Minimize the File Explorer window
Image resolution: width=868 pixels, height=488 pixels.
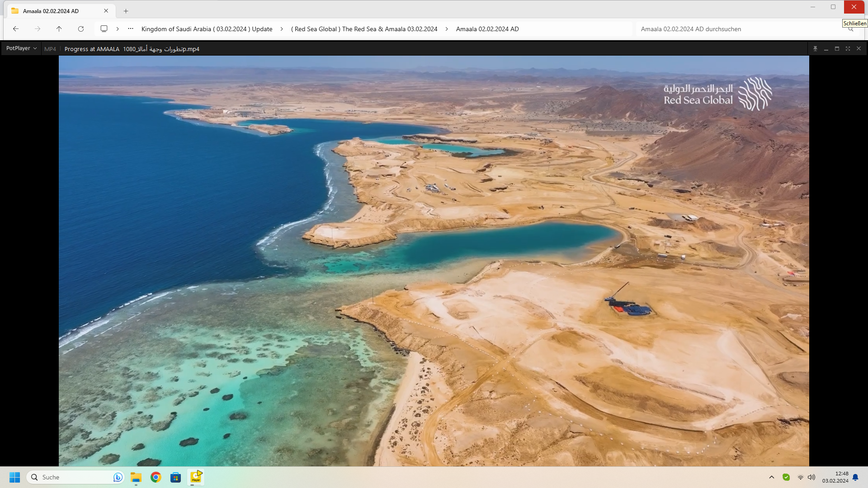tap(813, 7)
